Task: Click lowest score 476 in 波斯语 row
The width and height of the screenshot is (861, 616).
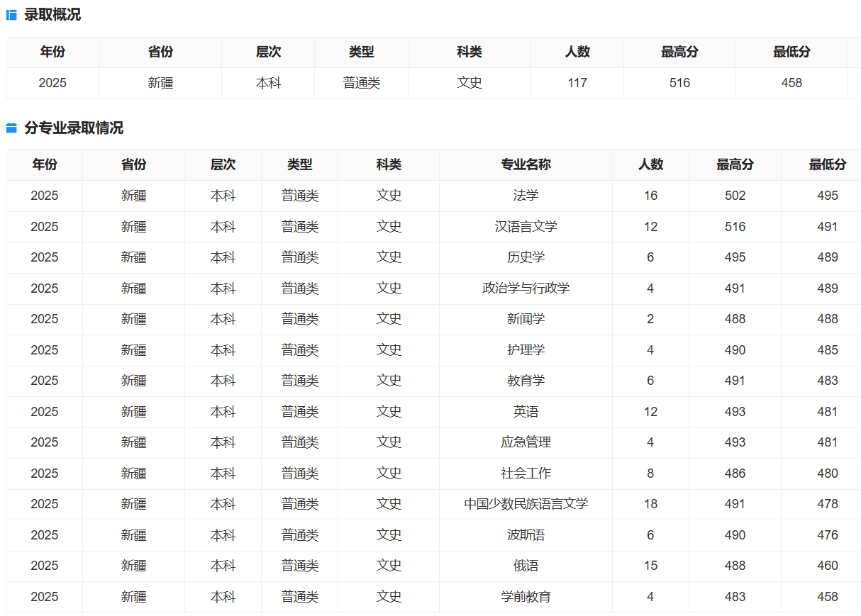Action: (x=828, y=535)
